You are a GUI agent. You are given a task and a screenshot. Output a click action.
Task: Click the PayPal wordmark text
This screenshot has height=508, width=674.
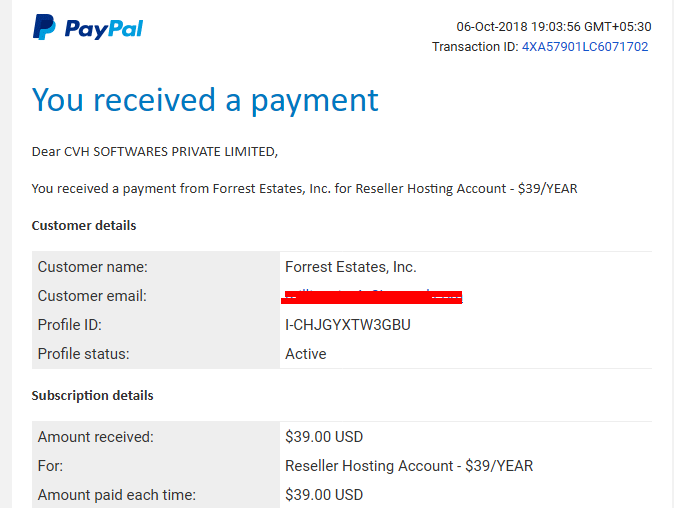[x=104, y=29]
